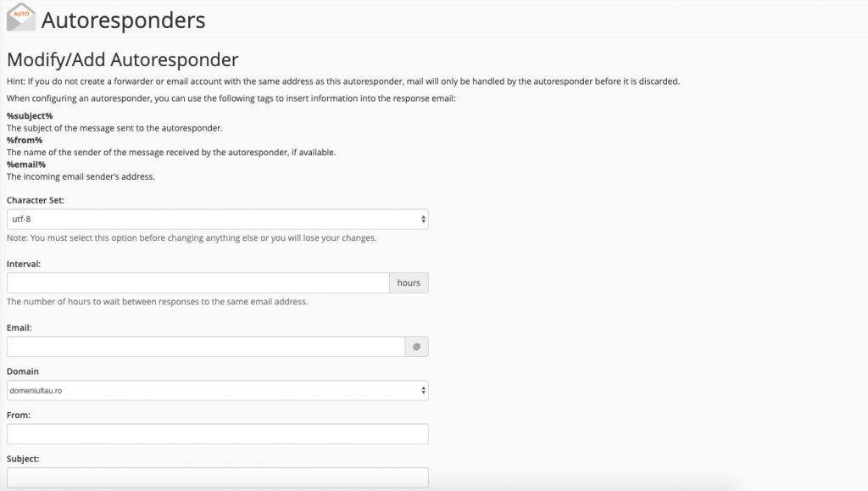Open the utf-8 Character Set dropdown
The height and width of the screenshot is (491, 868).
pyautogui.click(x=218, y=219)
